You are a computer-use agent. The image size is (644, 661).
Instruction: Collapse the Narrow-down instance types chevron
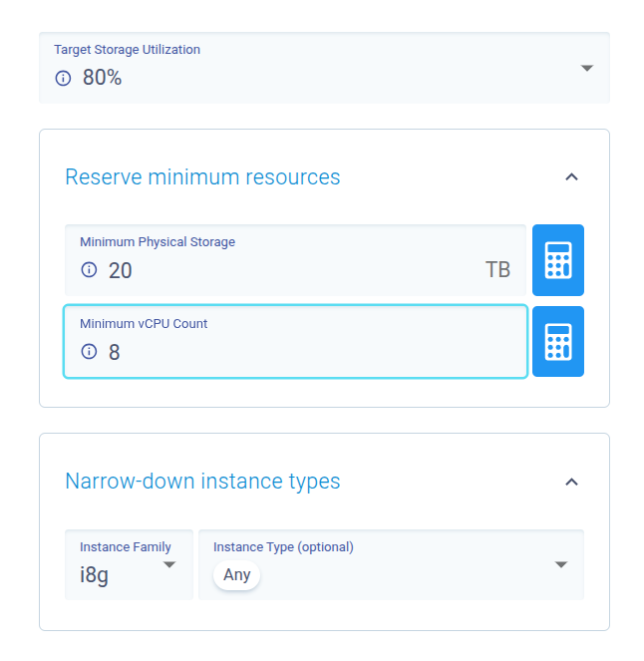(571, 482)
